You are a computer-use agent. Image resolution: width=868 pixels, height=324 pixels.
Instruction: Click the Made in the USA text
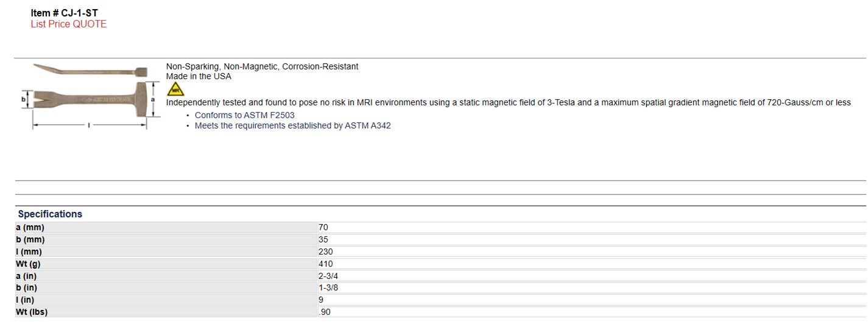tap(199, 76)
